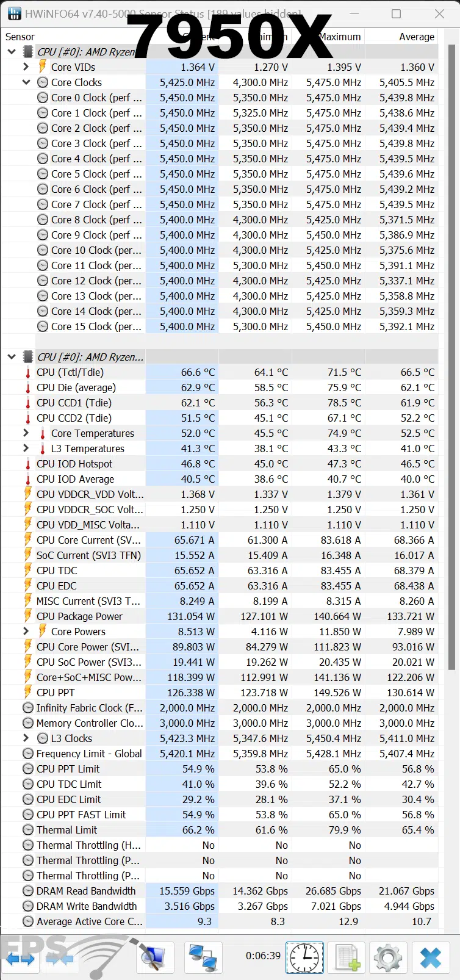Expand the Core VIDs row
The width and height of the screenshot is (460, 980).
[26, 67]
